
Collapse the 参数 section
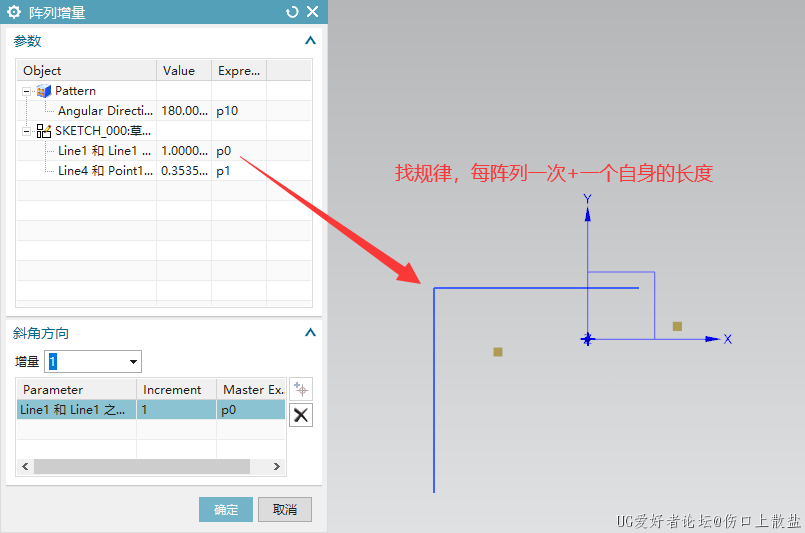(x=310, y=41)
